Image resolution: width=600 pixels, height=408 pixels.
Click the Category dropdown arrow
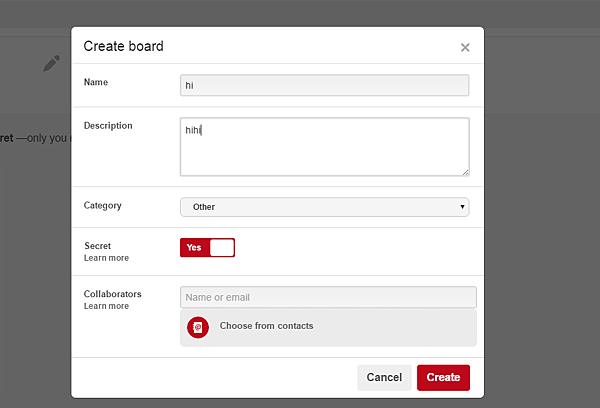tap(462, 207)
